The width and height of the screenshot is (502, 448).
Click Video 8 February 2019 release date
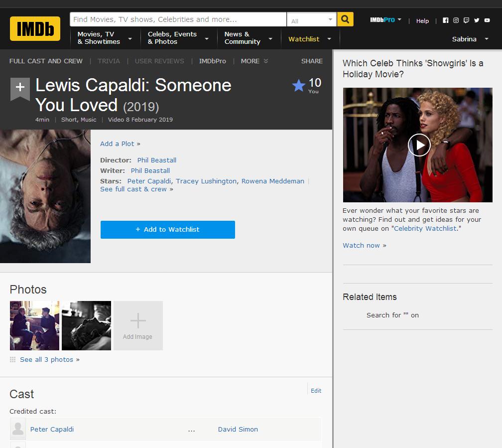click(x=140, y=120)
